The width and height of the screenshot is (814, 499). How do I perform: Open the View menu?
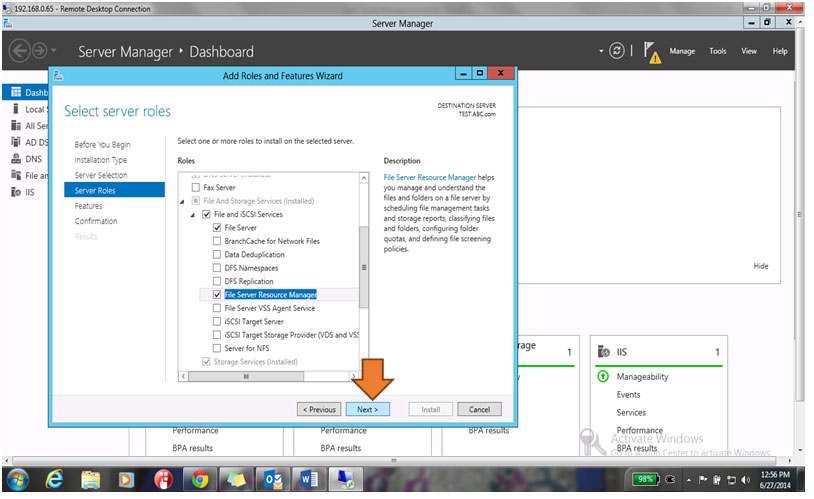[749, 51]
